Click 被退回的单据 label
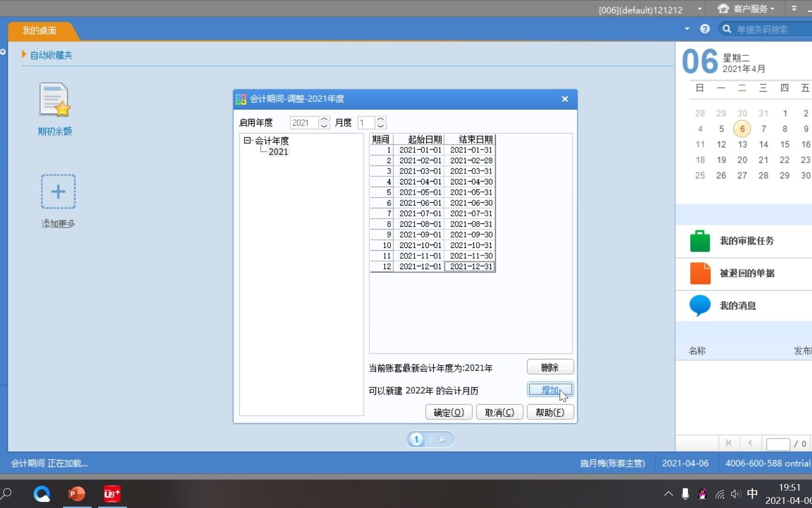812x508 pixels. click(747, 273)
